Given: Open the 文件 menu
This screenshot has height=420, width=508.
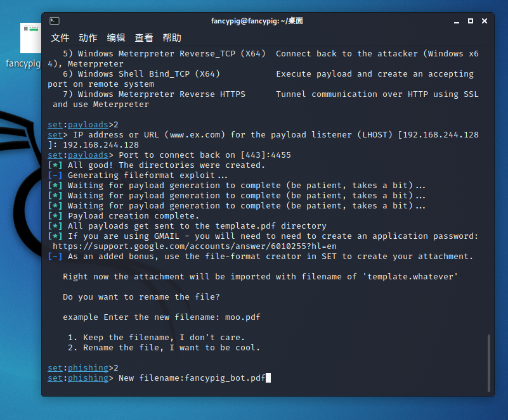Looking at the screenshot, I should pos(60,38).
